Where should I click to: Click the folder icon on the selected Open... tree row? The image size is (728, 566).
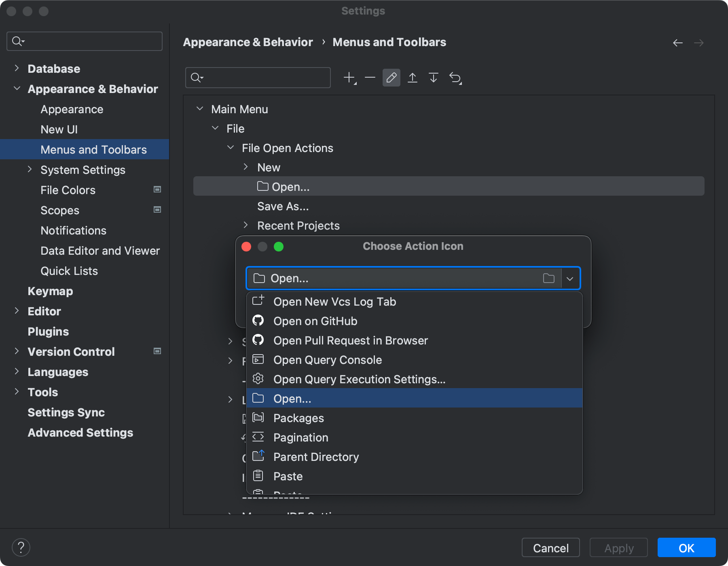click(x=263, y=186)
